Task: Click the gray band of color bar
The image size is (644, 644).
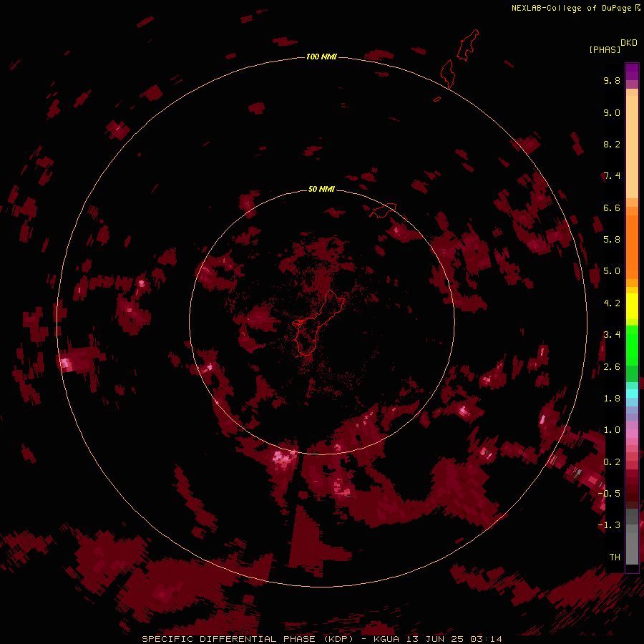Action: coord(632,537)
